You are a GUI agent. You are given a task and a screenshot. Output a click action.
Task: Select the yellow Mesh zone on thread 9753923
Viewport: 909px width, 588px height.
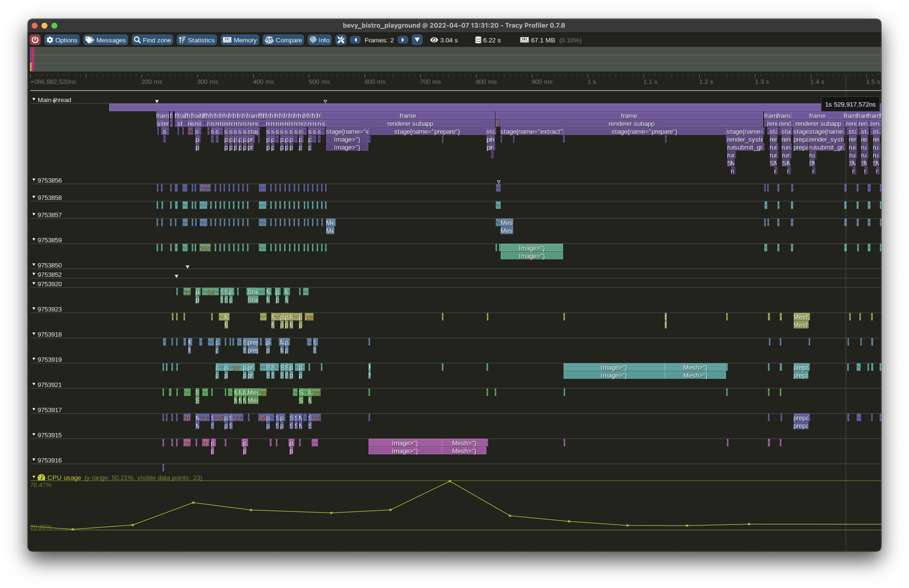(x=801, y=317)
